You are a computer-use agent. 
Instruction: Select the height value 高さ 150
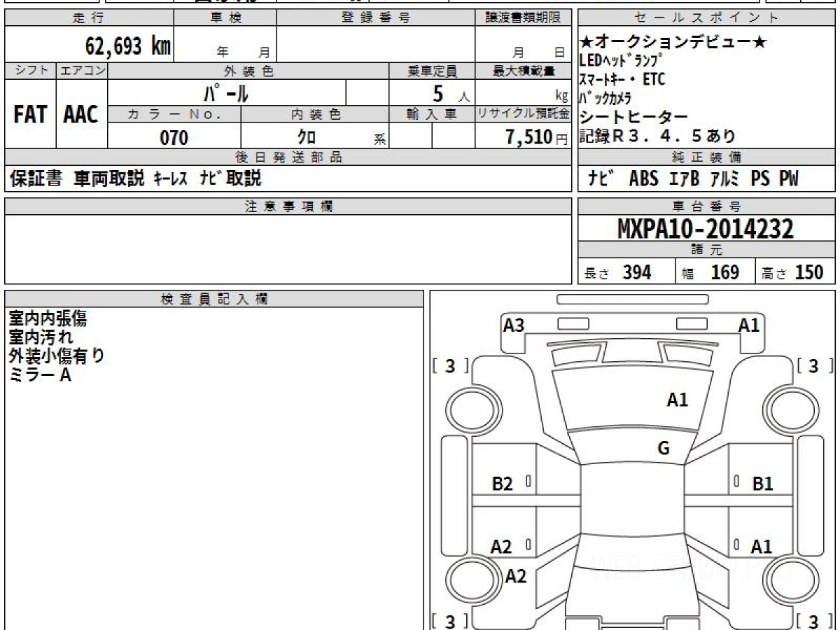(x=792, y=272)
